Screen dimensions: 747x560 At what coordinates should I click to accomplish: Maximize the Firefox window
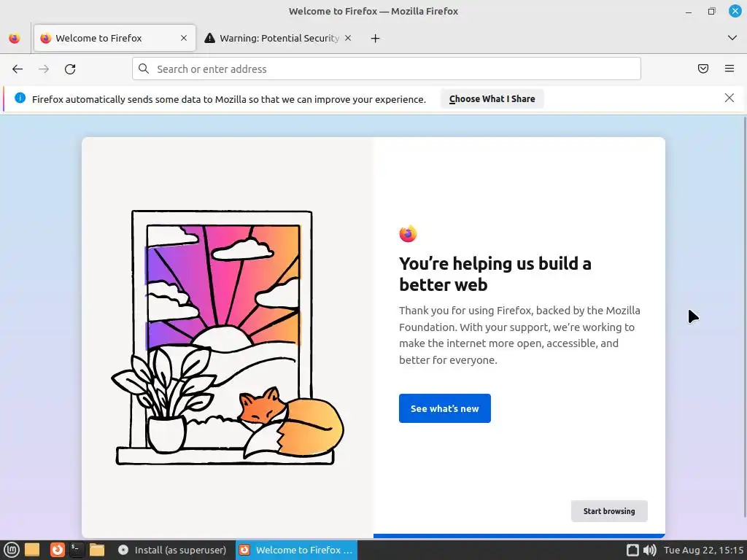712,12
